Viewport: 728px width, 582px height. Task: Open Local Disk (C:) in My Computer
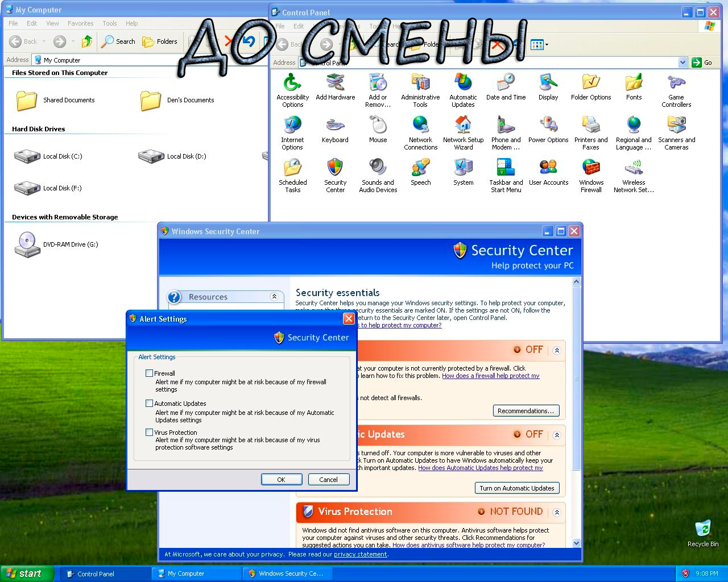48,156
